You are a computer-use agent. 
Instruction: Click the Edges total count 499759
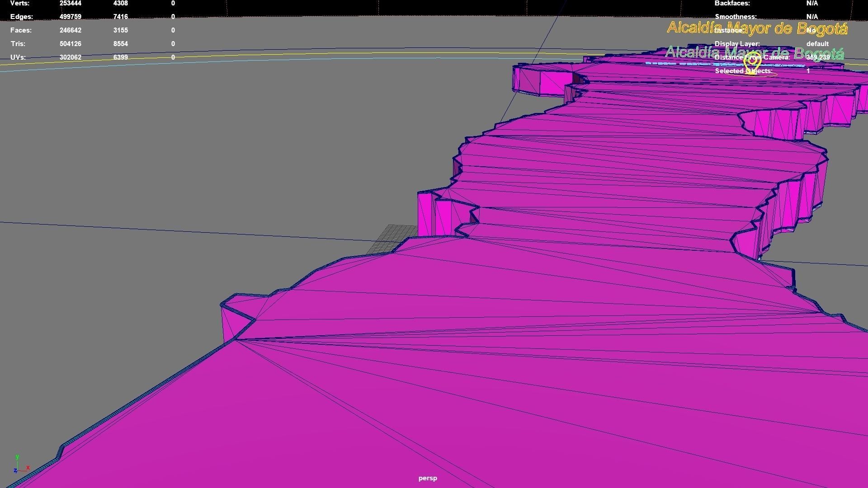point(71,17)
